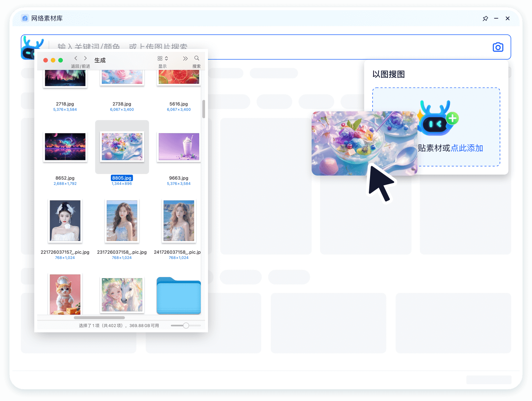Select the 9663.jpg milkshake thumbnail
532x401 pixels.
click(179, 147)
